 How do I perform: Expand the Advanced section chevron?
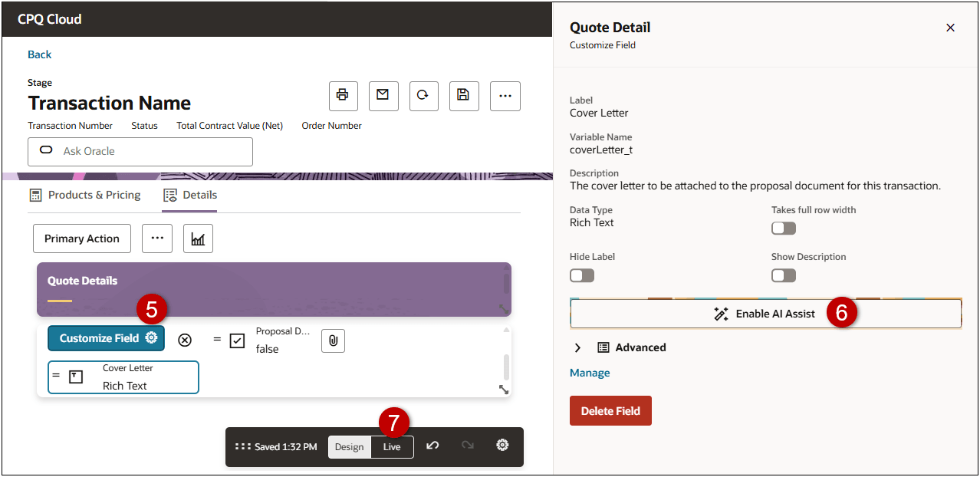[578, 347]
